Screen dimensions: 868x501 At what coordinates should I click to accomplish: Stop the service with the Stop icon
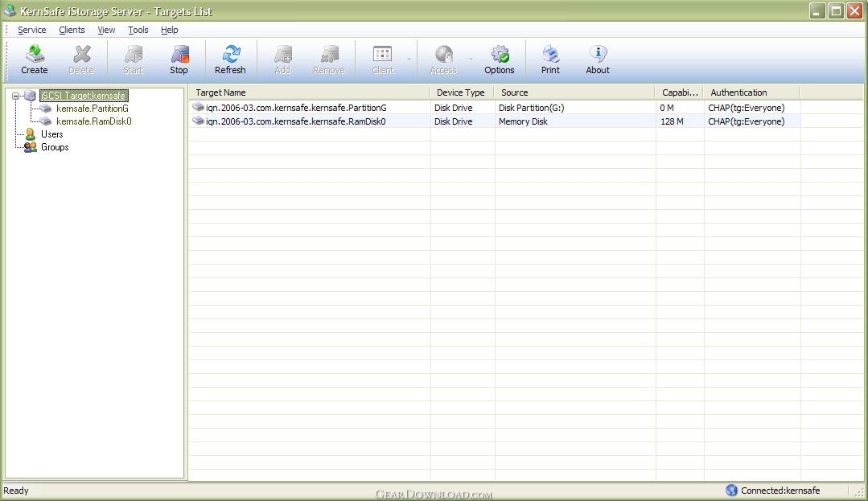click(x=179, y=54)
